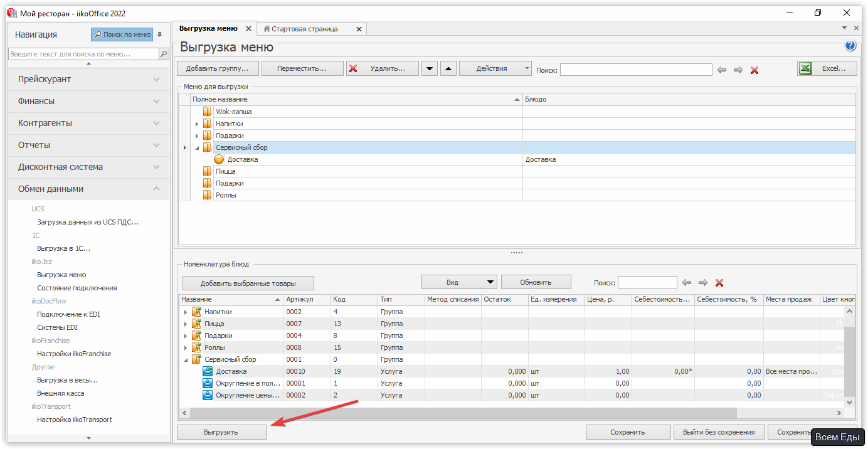The image size is (868, 449).
Task: Close the Стартовая страница tab
Action: coord(359,29)
